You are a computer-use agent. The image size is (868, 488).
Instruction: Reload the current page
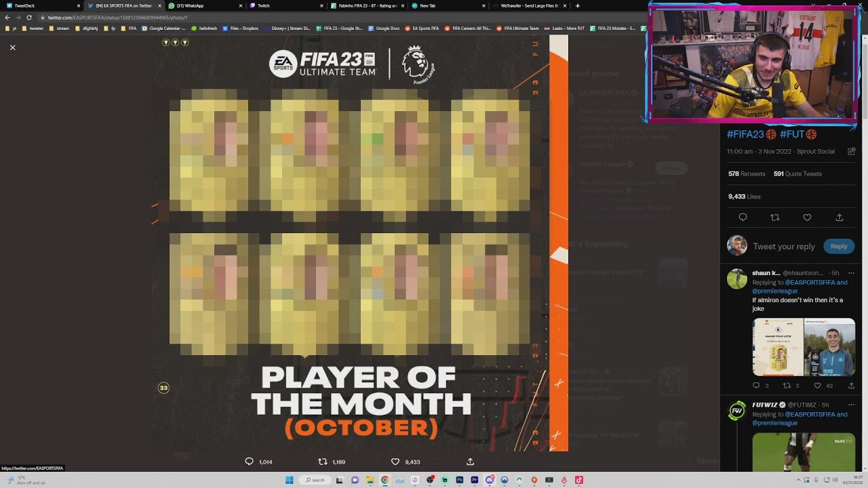pyautogui.click(x=29, y=18)
